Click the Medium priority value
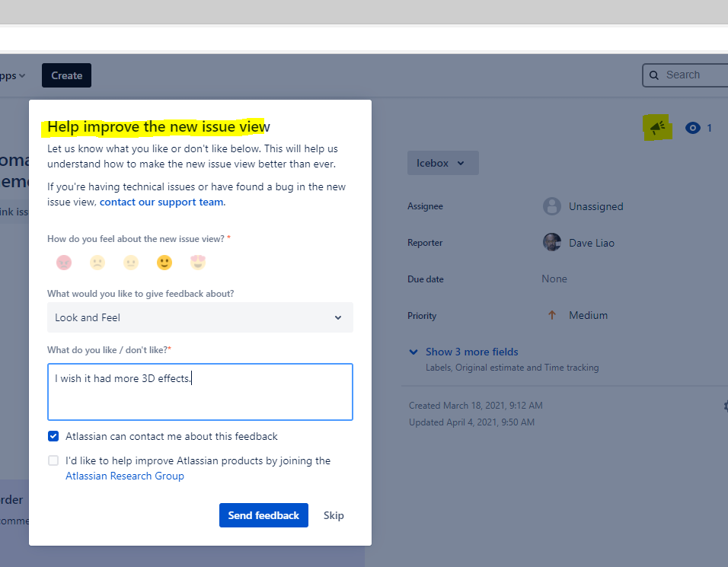Image resolution: width=728 pixels, height=567 pixels. pyautogui.click(x=588, y=316)
